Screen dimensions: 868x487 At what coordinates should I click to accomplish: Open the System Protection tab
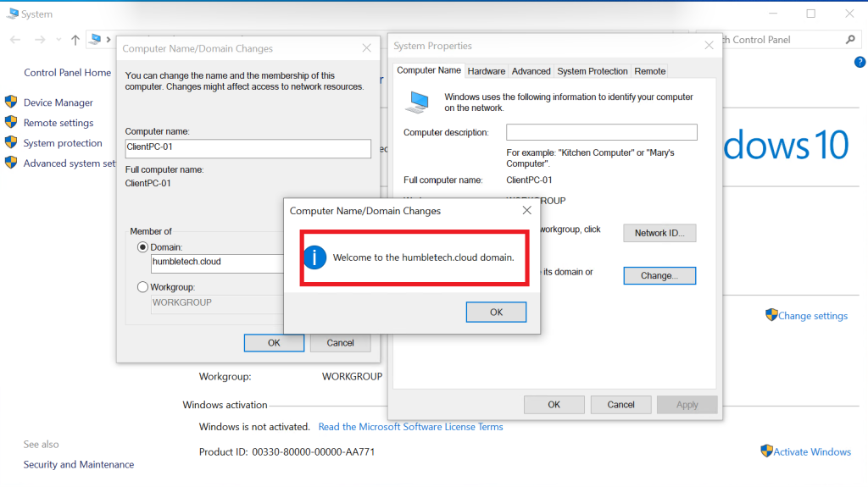(593, 71)
